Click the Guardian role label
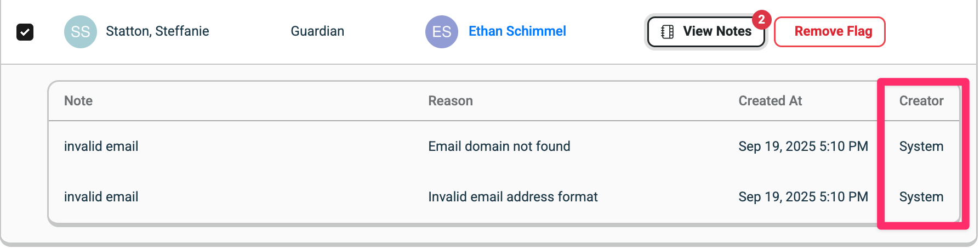The image size is (980, 248). click(317, 31)
